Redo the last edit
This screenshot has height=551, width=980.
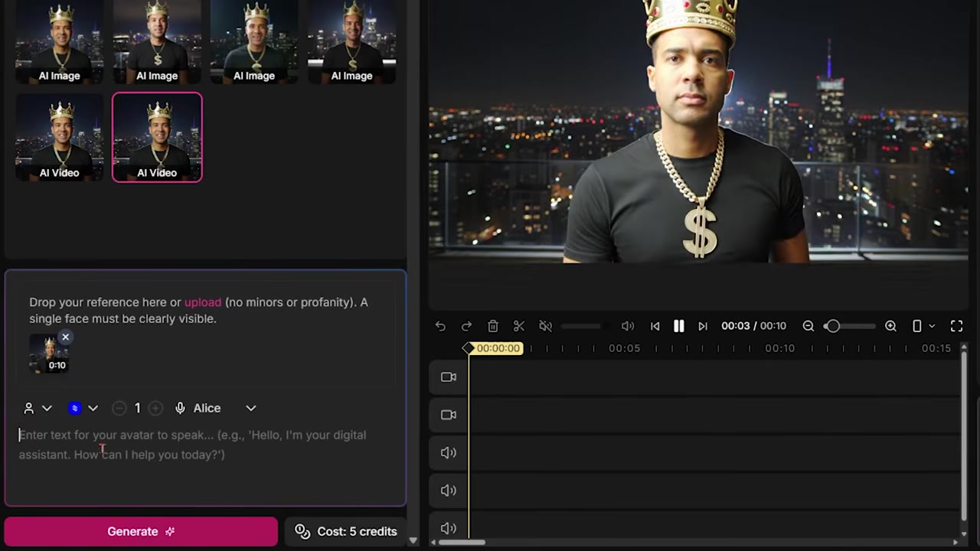tap(466, 326)
